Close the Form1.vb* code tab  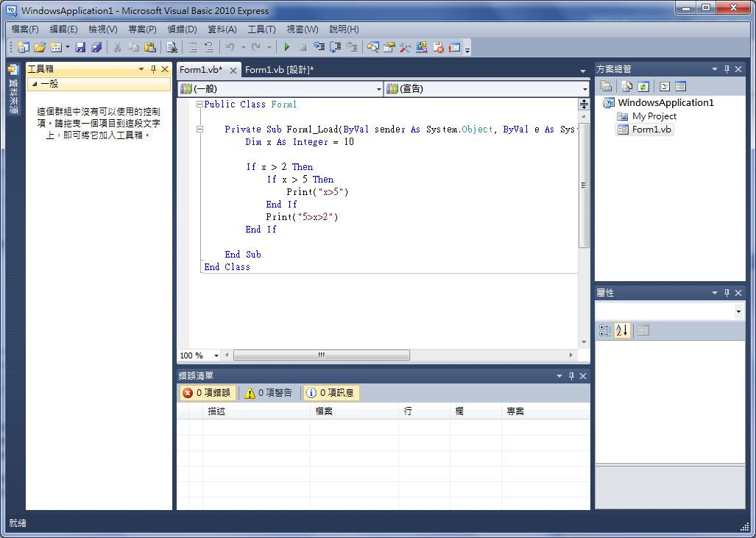click(233, 71)
